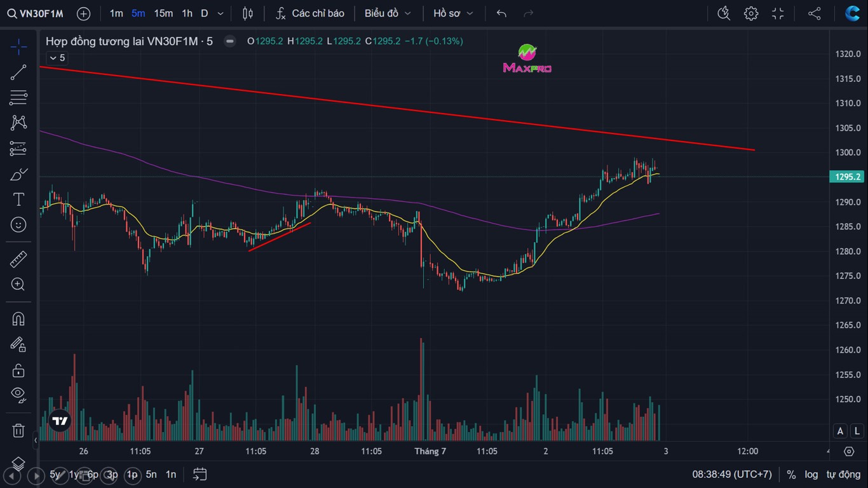Enable auto scale (tự động)

(843, 475)
